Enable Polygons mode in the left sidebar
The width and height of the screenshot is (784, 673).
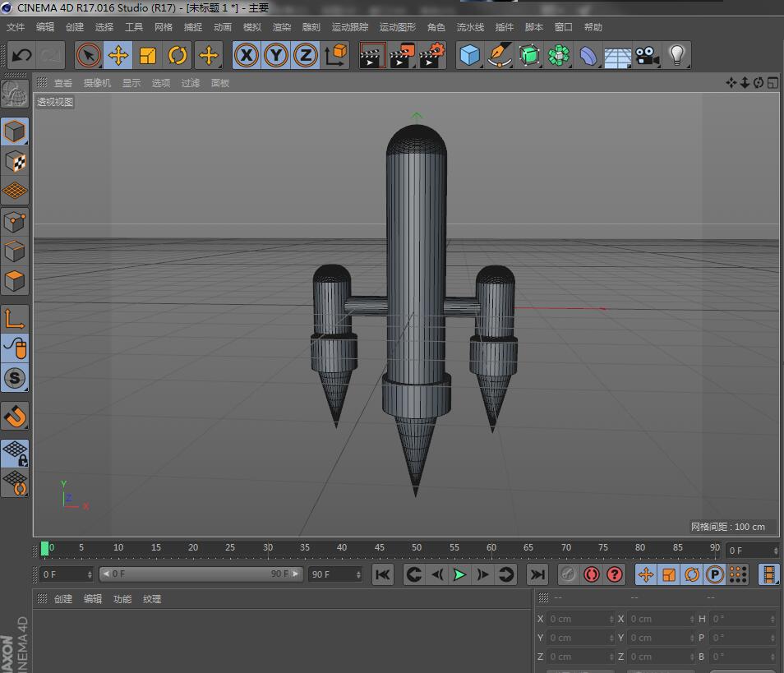[x=15, y=281]
